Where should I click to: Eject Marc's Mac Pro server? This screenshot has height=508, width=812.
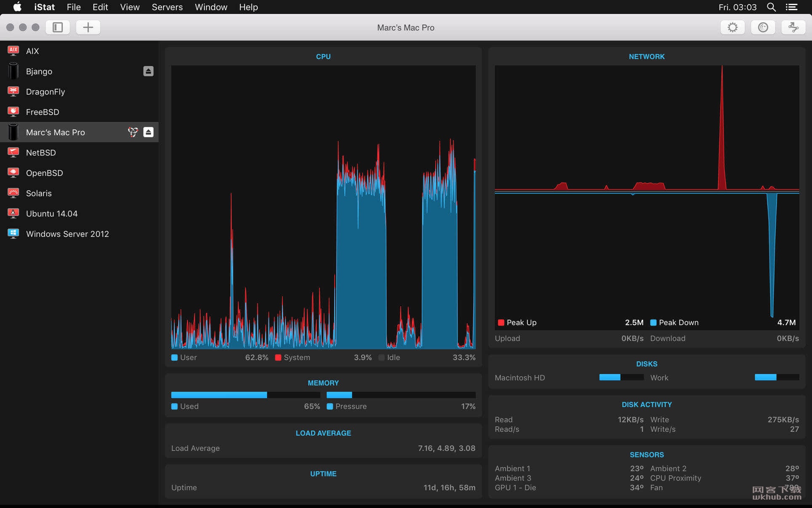point(148,132)
